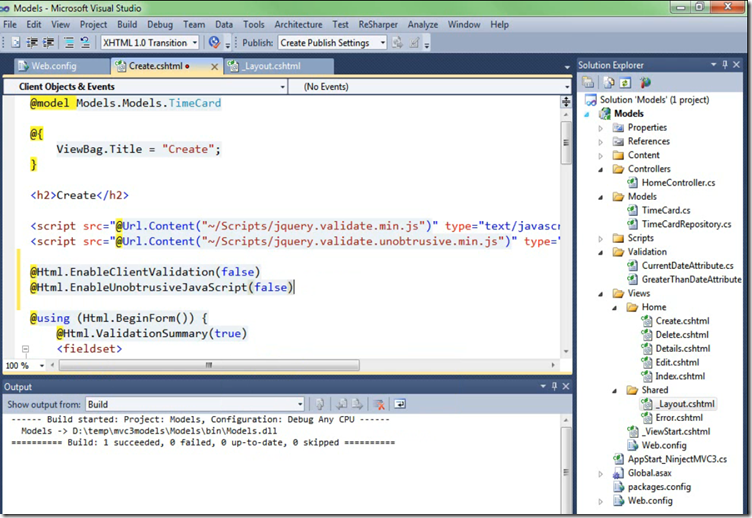Expand the Content folder node
This screenshot has height=518, width=752.
coord(600,156)
